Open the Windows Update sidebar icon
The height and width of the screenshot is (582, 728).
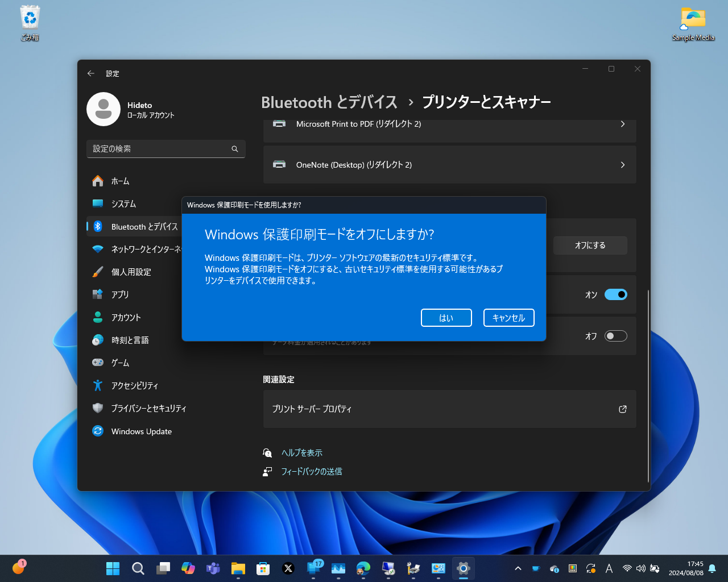tap(98, 431)
